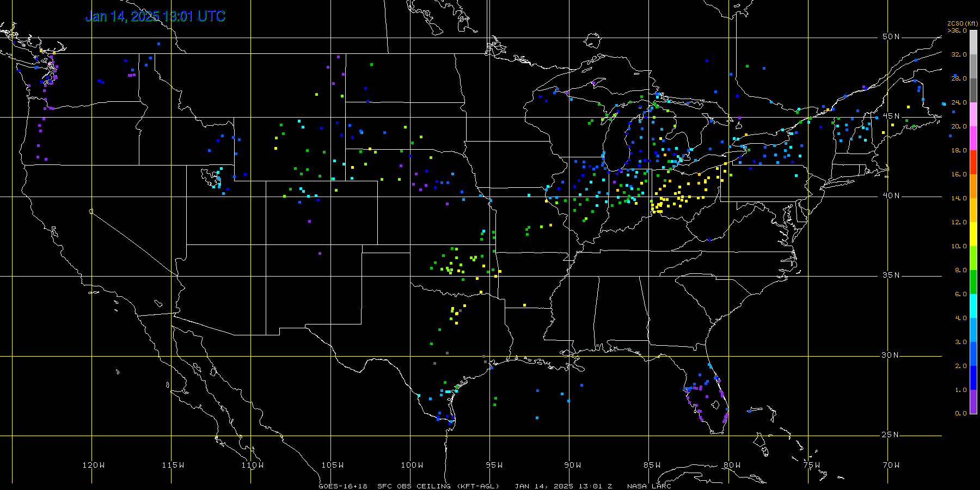This screenshot has height=490, width=980.
Task: Click the 95W longitude label
Action: (494, 465)
